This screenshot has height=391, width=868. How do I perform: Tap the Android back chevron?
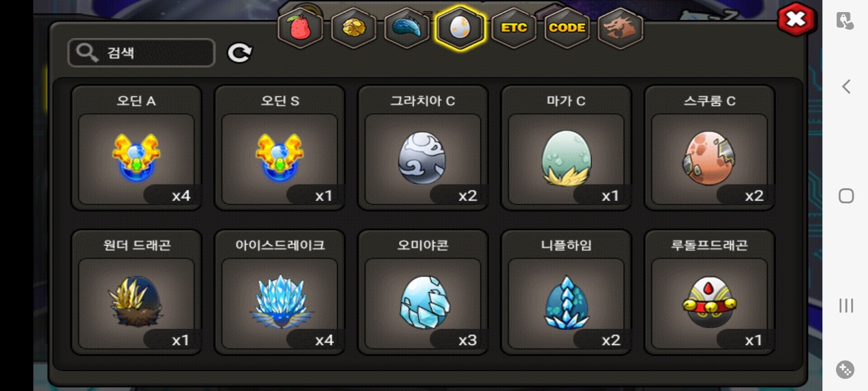click(x=846, y=87)
